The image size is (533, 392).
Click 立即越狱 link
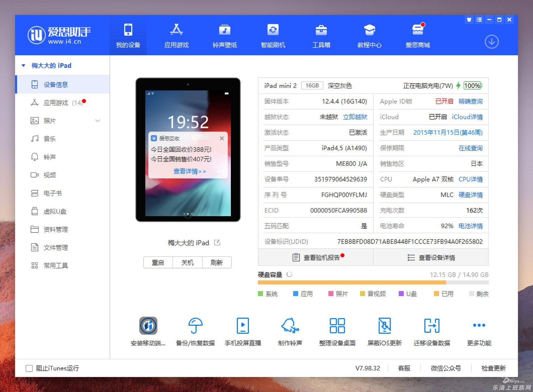(355, 117)
